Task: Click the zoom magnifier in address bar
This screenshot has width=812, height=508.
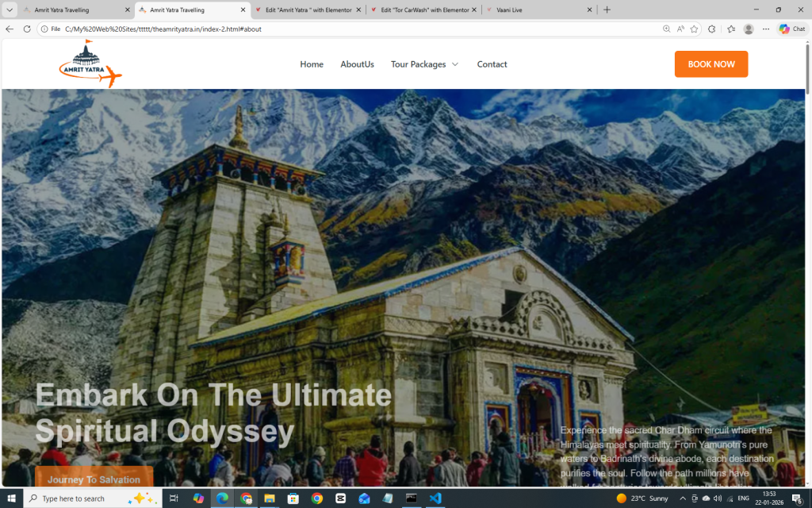Action: [666, 29]
